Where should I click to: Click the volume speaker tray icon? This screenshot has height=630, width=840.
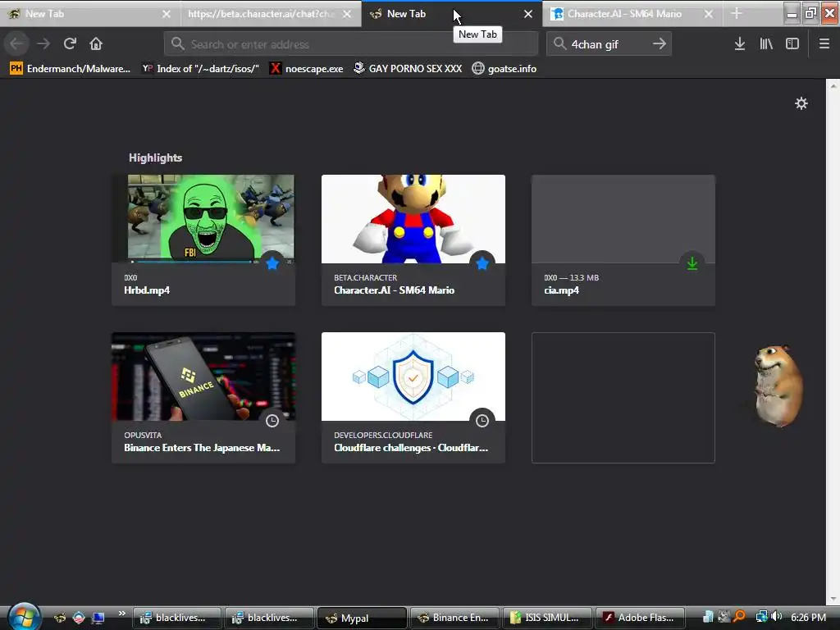tap(777, 617)
